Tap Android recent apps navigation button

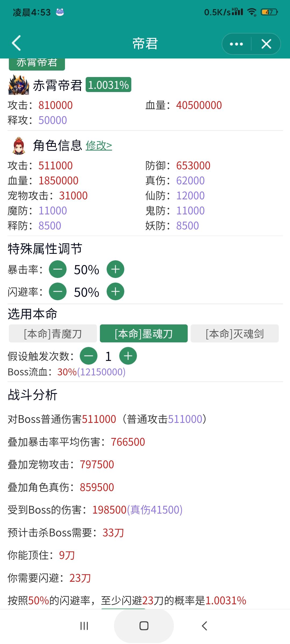click(84, 626)
